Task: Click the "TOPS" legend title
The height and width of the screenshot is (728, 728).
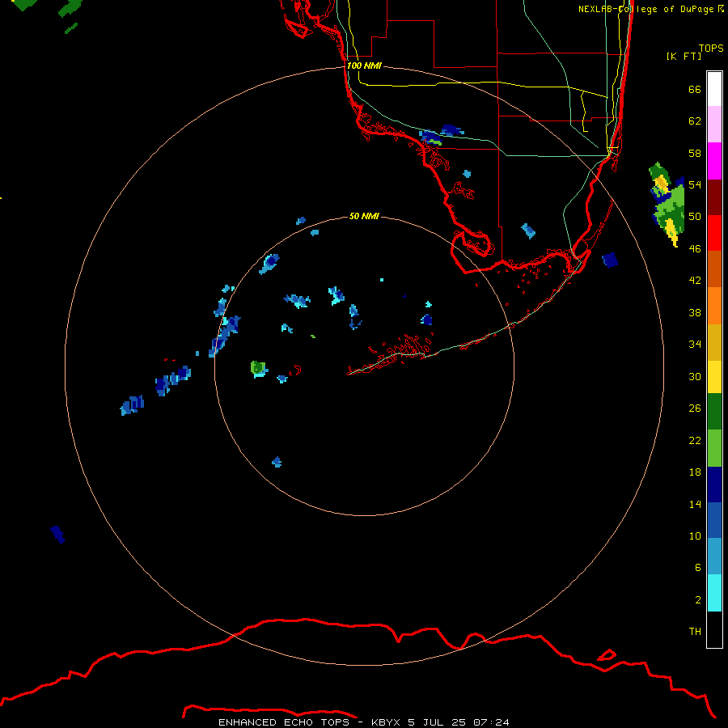Action: click(711, 49)
